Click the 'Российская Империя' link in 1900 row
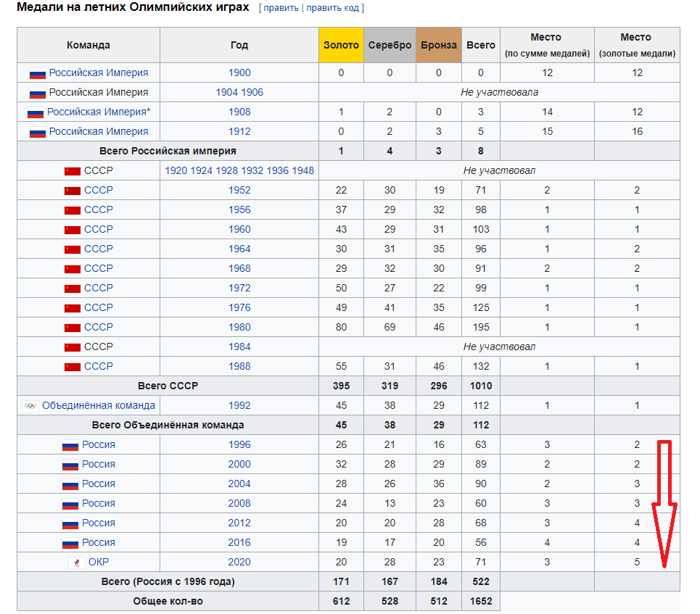700x614 pixels. 99,72
